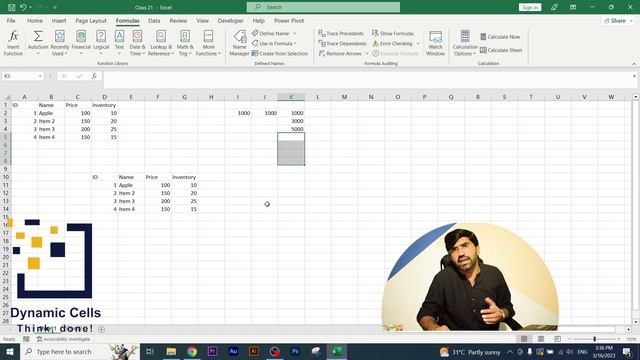This screenshot has width=640, height=360.
Task: Switch to Normal view
Action: coord(524,339)
